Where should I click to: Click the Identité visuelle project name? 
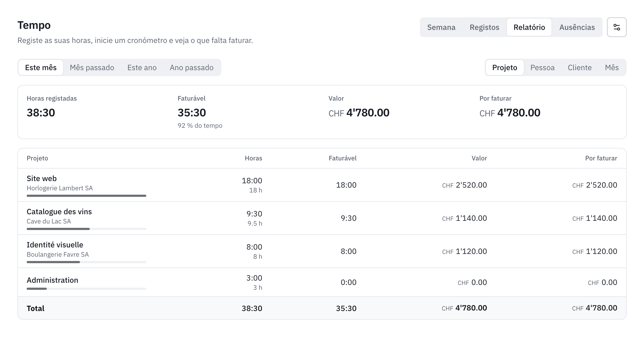55,245
